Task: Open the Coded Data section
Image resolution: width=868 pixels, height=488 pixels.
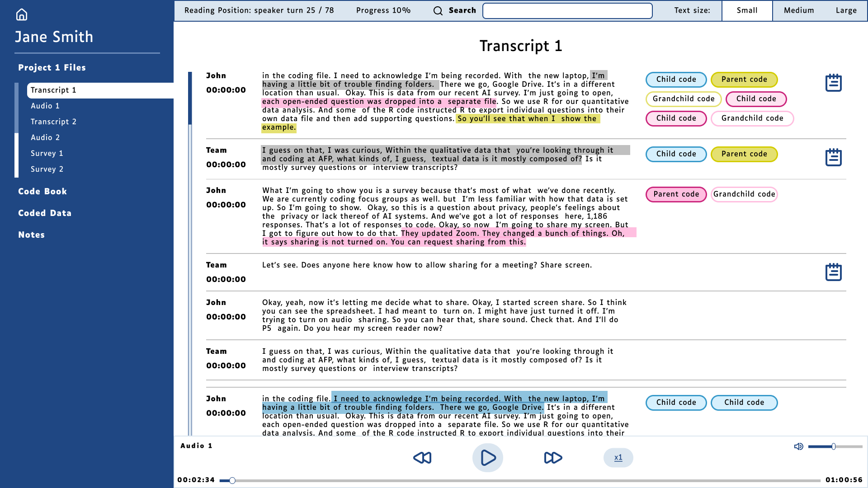Action: click(45, 213)
